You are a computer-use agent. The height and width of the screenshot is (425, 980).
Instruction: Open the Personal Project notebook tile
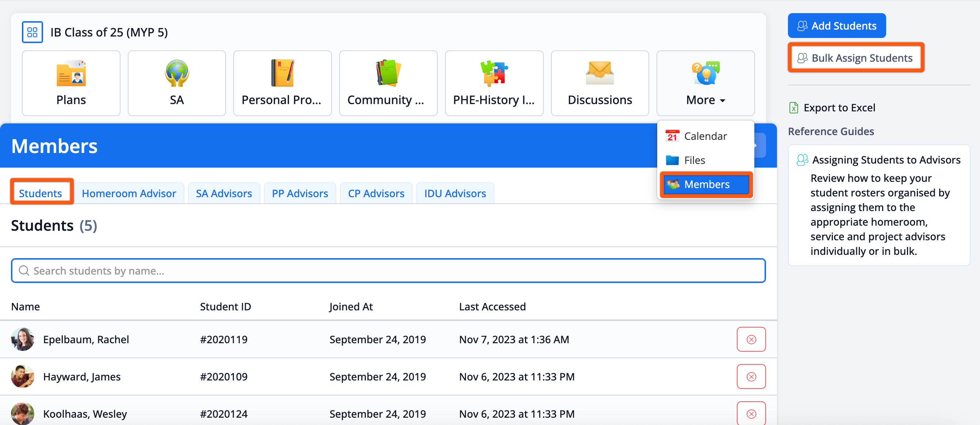tap(282, 83)
